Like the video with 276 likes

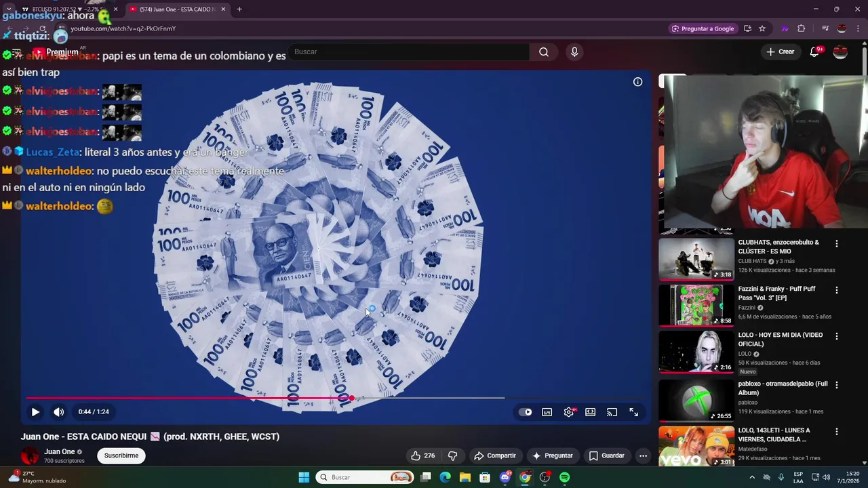tap(423, 455)
